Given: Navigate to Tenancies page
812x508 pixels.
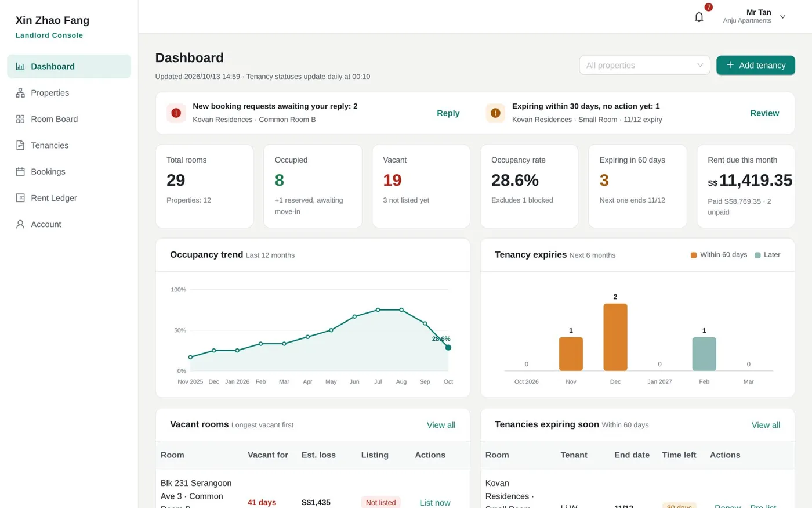Looking at the screenshot, I should pyautogui.click(x=69, y=145).
